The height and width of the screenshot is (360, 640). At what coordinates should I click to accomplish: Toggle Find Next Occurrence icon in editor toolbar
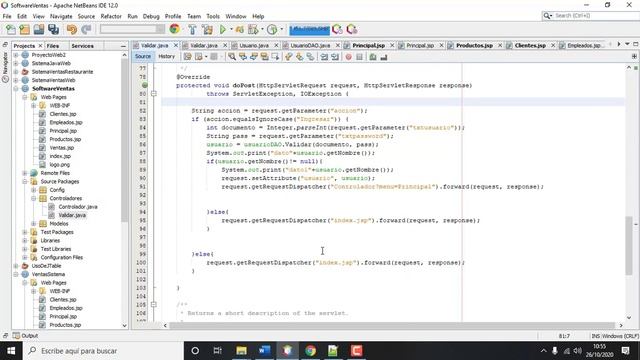pos(254,57)
